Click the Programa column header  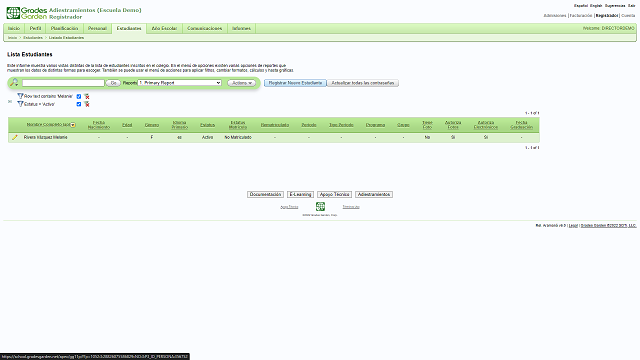tap(375, 125)
